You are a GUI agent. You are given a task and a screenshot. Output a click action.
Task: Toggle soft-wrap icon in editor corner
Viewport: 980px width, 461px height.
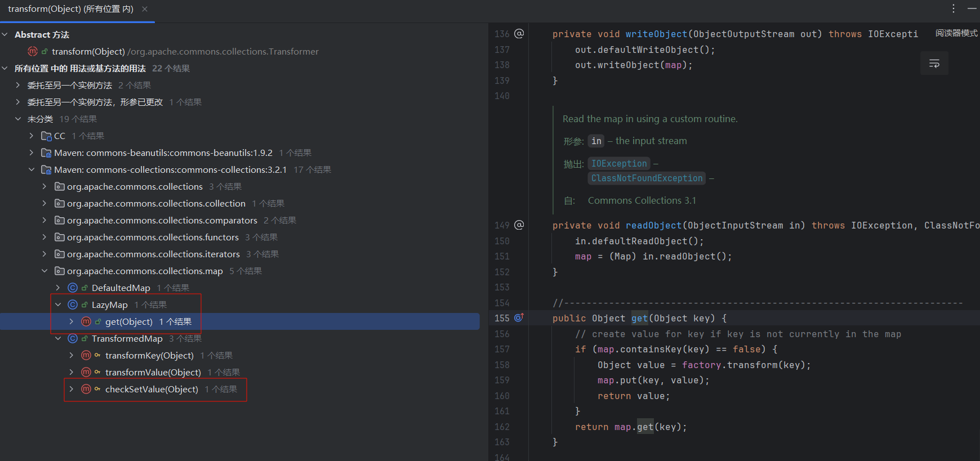click(934, 64)
